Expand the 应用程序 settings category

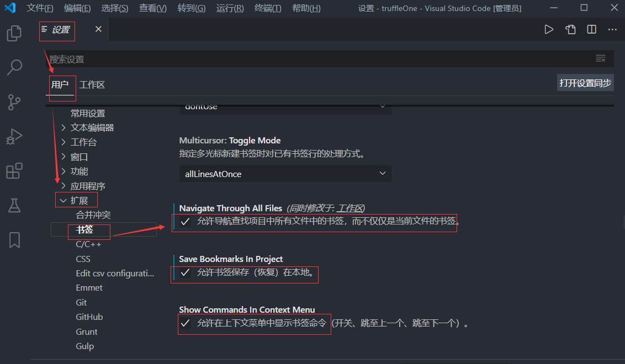[63, 185]
